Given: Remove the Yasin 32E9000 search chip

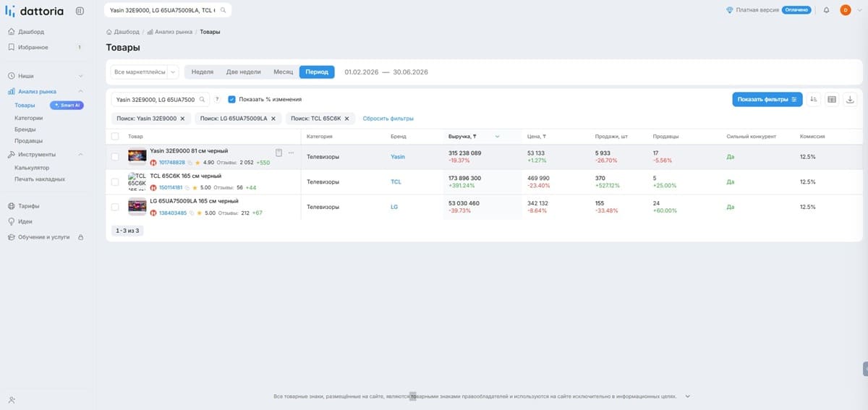Looking at the screenshot, I should (x=182, y=119).
